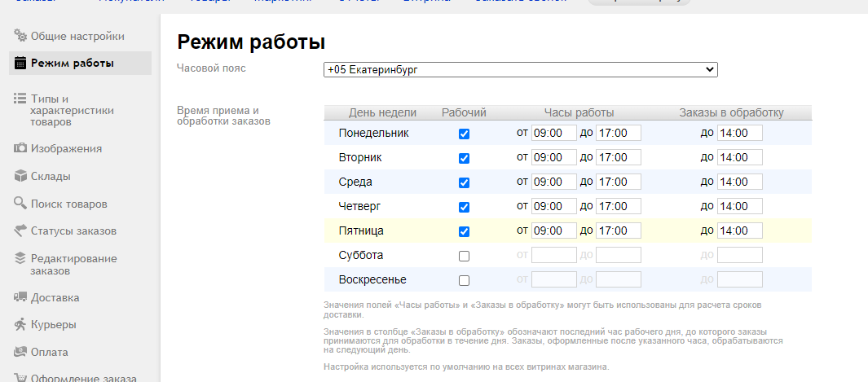
Task: Click the camera icon beside Изображения
Action: [x=20, y=148]
